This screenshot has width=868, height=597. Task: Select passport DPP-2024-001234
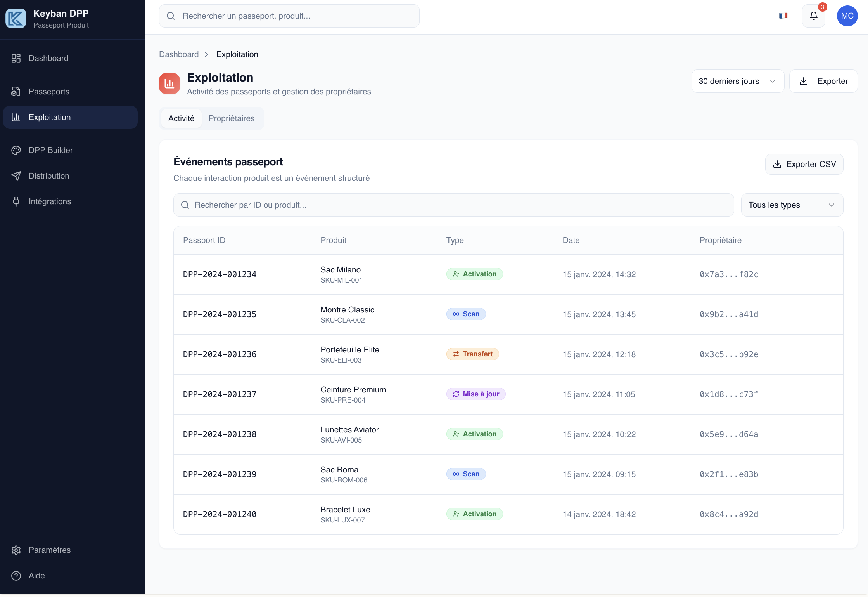click(220, 274)
